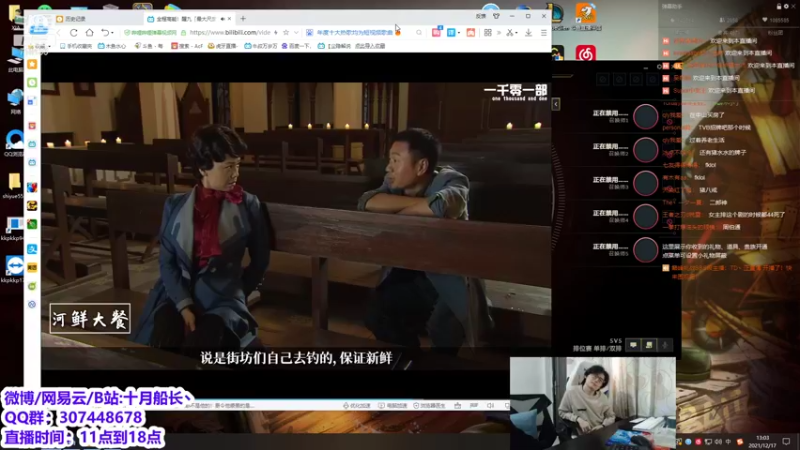
Task: Open the red calendar extension icon
Action: coord(471,33)
